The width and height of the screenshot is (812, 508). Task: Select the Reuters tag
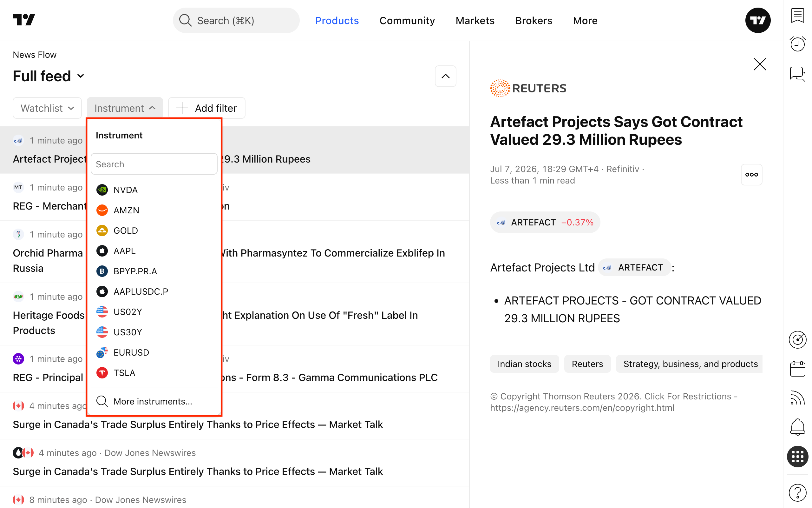point(587,364)
